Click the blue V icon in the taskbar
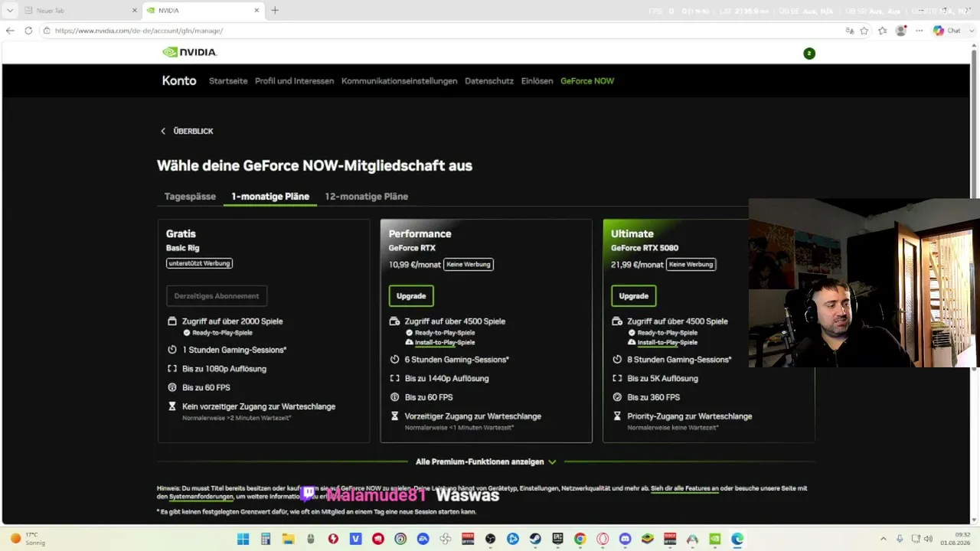Screen dimensions: 980x551 click(355, 539)
